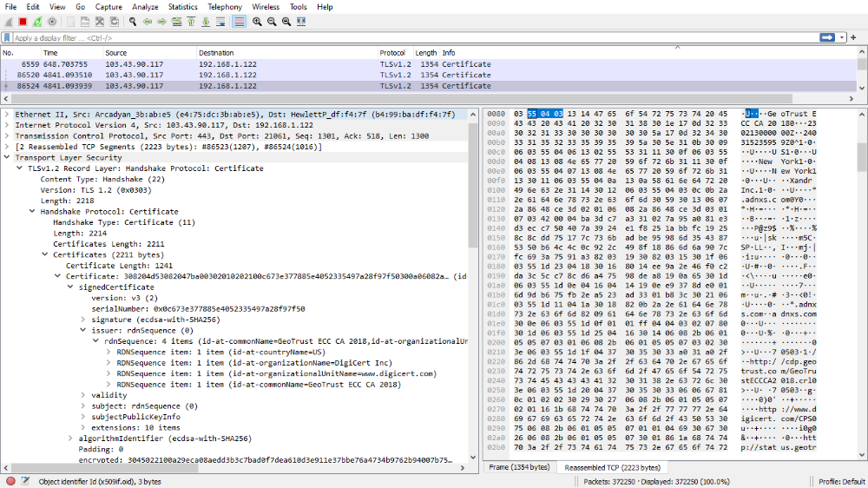Screen dimensions: 868x488
Task: Click the Profile: Default status label
Action: 840,481
